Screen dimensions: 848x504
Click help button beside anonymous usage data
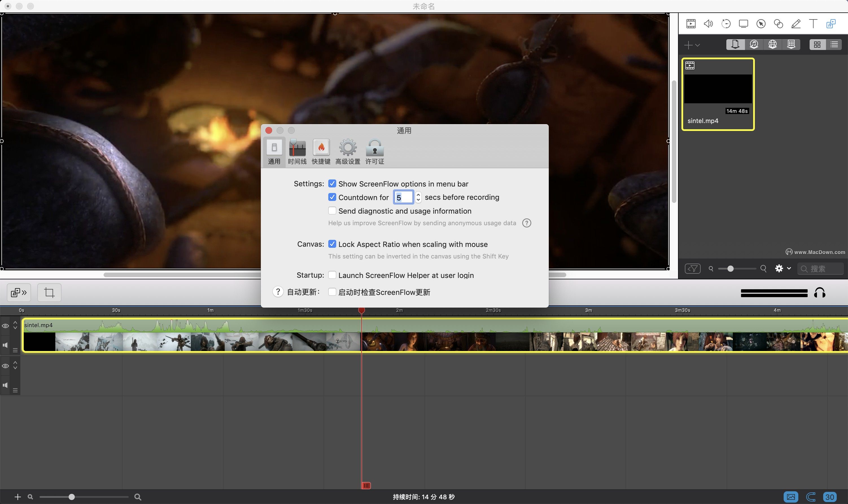tap(526, 223)
